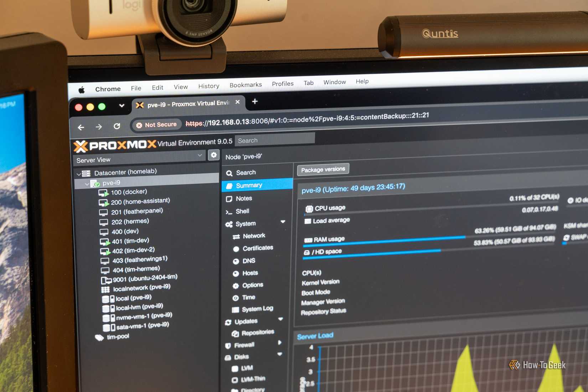Image resolution: width=588 pixels, height=392 pixels.
Task: Open the Edit menu
Action: 158,87
